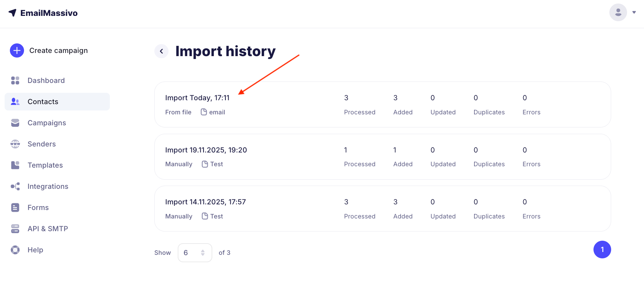
Task: Open Dashboard via its grid icon
Action: [x=15, y=80]
